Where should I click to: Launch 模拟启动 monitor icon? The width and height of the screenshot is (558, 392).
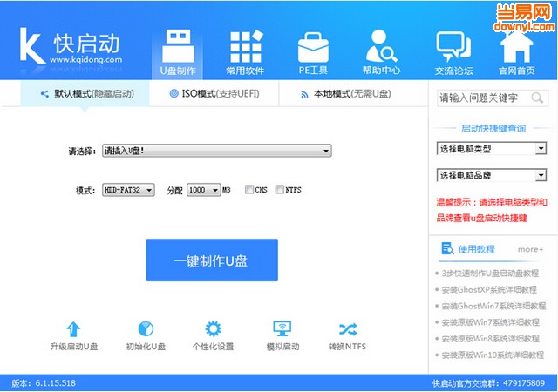pos(282,328)
